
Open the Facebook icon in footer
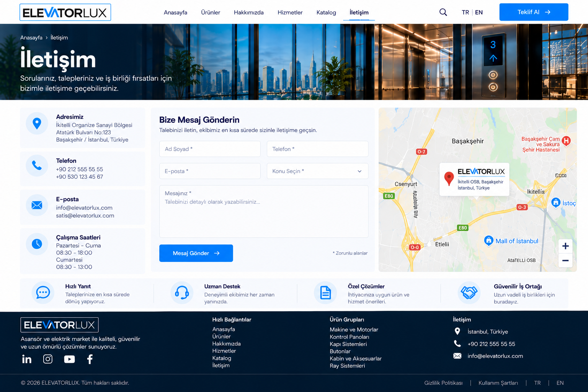point(90,359)
